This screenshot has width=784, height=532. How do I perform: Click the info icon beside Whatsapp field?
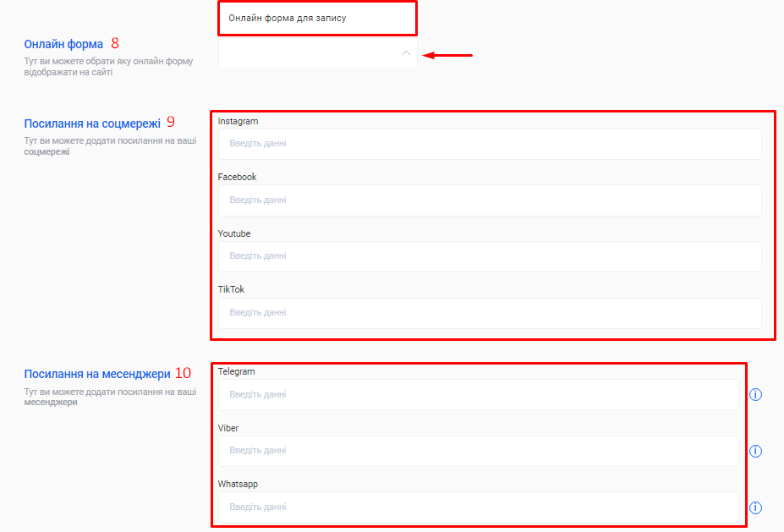click(x=756, y=507)
